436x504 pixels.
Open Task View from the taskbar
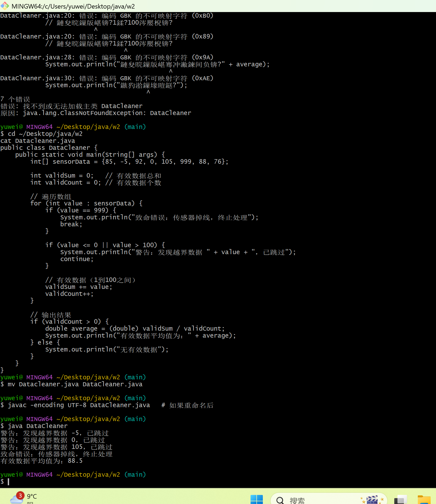tap(400, 499)
